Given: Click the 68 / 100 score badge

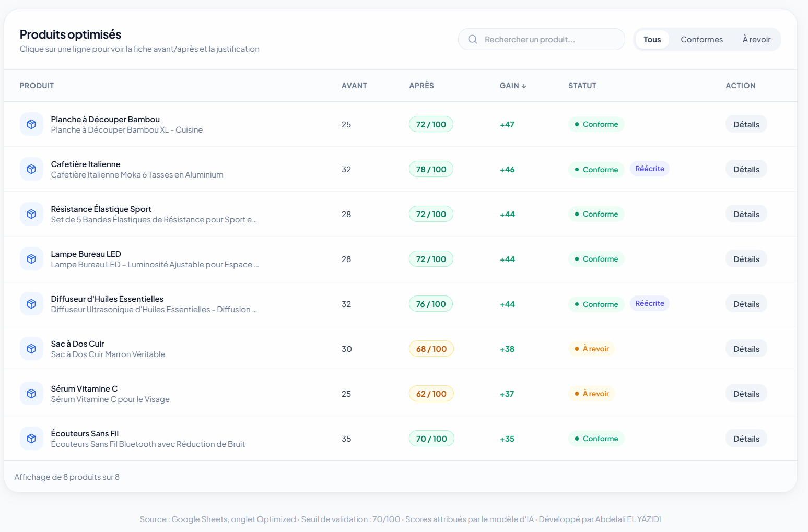Looking at the screenshot, I should [x=431, y=349].
